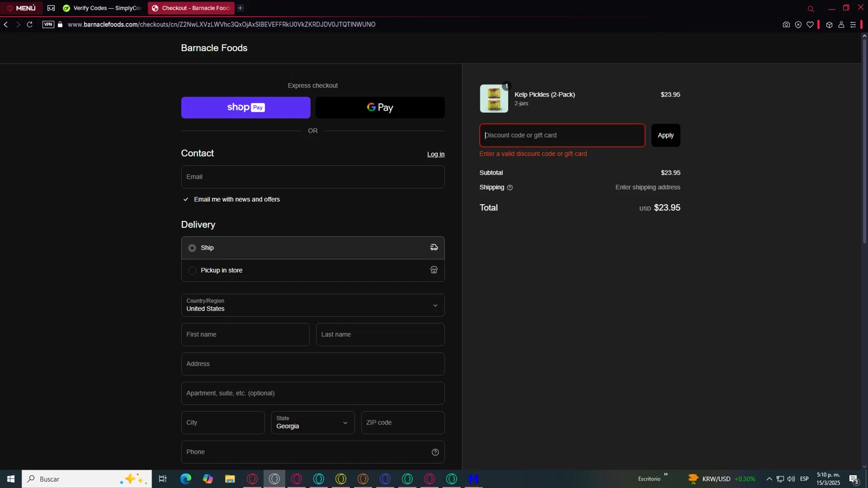Image resolution: width=868 pixels, height=488 pixels.
Task: Switch to cyan Opera taskbar icon
Action: [x=319, y=479]
